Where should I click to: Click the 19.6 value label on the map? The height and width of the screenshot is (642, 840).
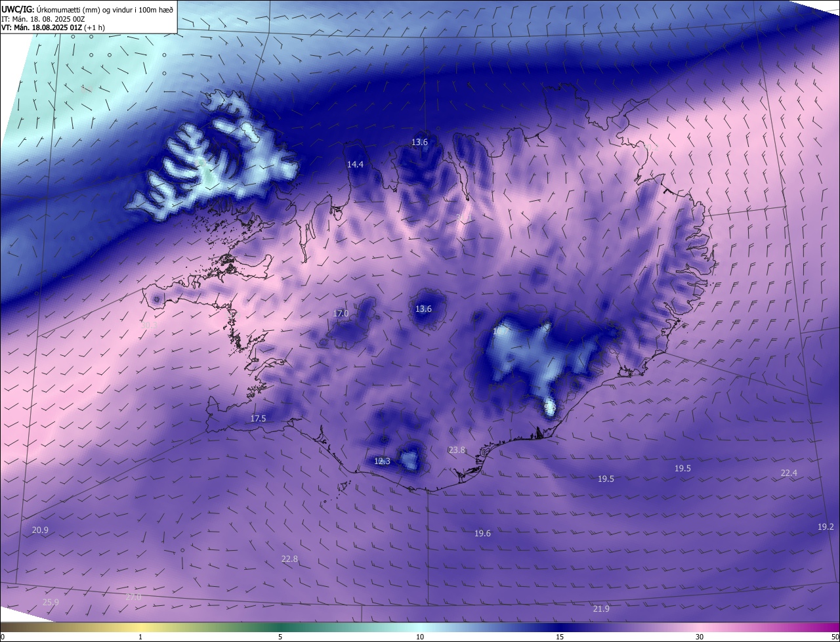pyautogui.click(x=482, y=534)
